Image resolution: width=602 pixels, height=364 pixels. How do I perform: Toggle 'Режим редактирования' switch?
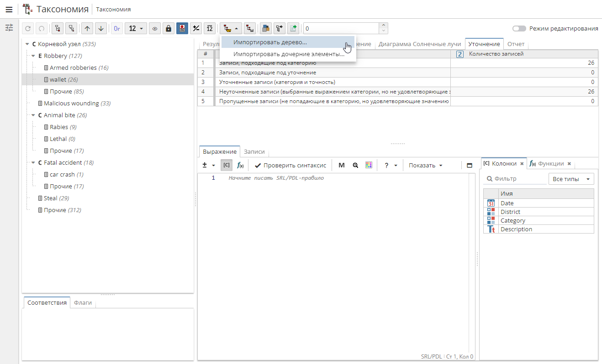(x=519, y=28)
